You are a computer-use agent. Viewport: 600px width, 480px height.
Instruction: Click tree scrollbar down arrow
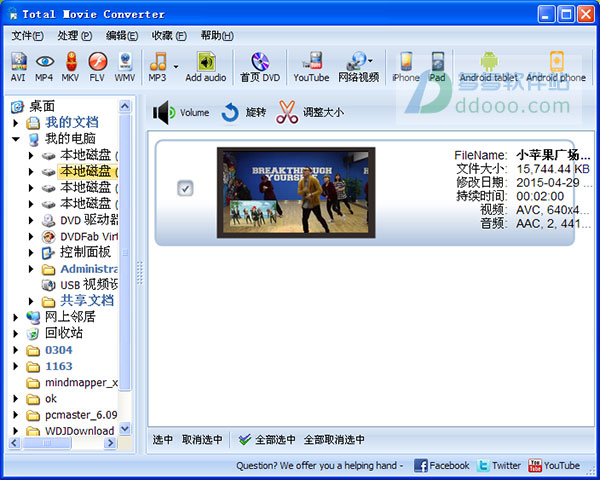pos(125,428)
